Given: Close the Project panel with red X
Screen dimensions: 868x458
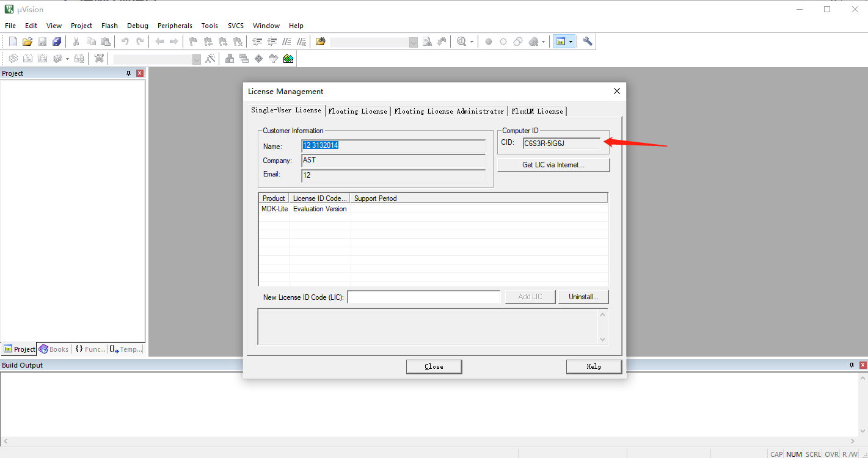Looking at the screenshot, I should pyautogui.click(x=140, y=73).
